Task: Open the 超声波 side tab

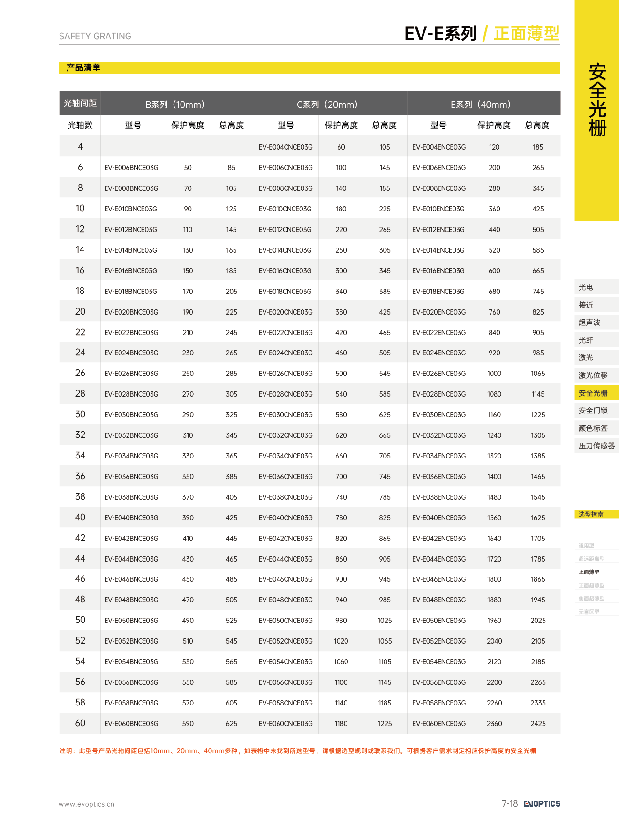Action: 596,322
